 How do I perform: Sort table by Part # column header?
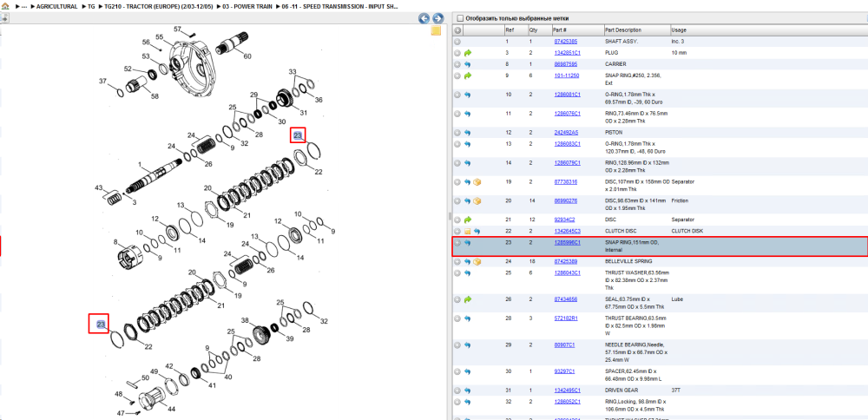(x=559, y=30)
